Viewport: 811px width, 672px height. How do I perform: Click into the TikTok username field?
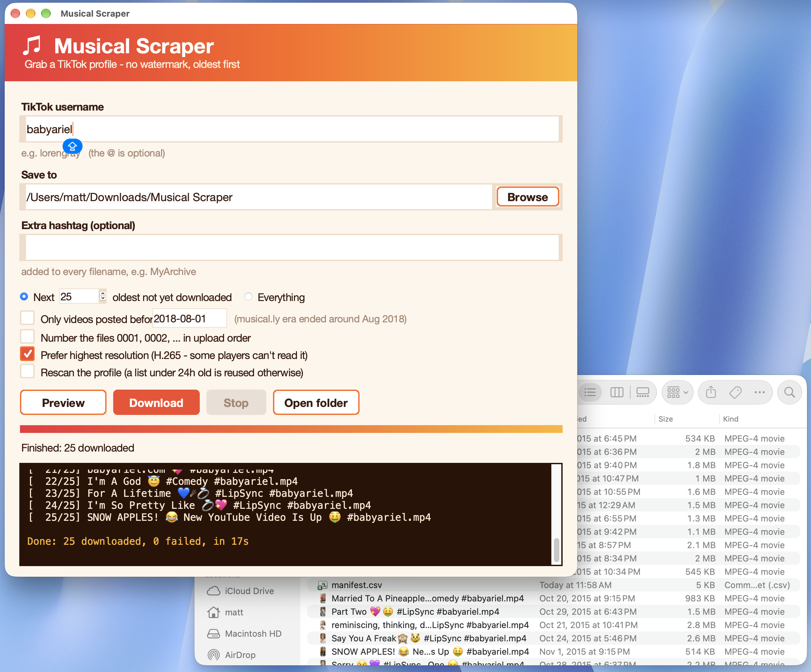point(292,129)
